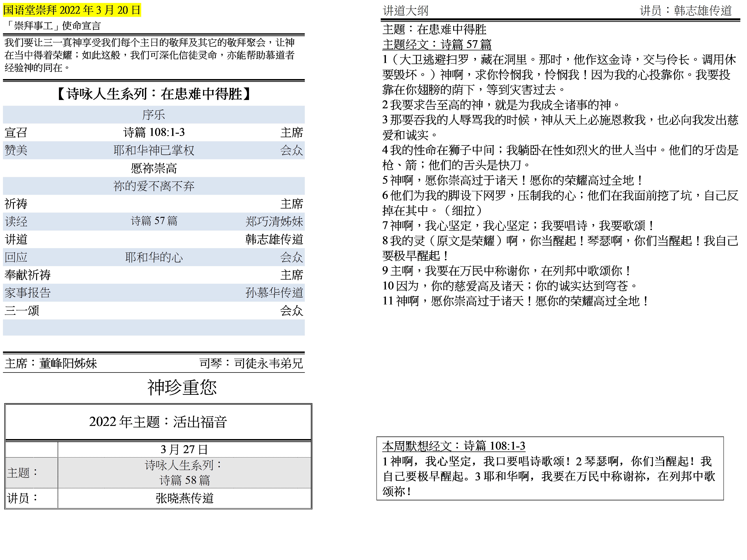747x560 pixels.
Task: Click the underlined 主题经文：诗篇 57 篇 heading
Action: pyautogui.click(x=437, y=44)
